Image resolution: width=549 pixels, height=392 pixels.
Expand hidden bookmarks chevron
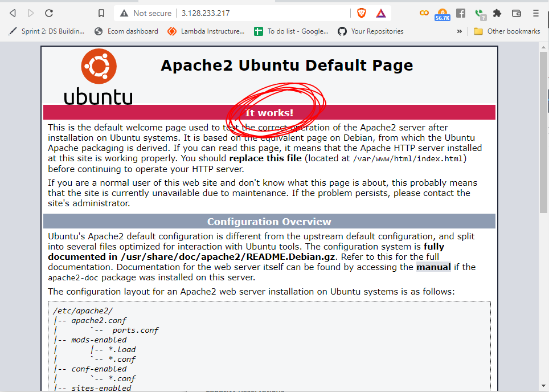[460, 31]
